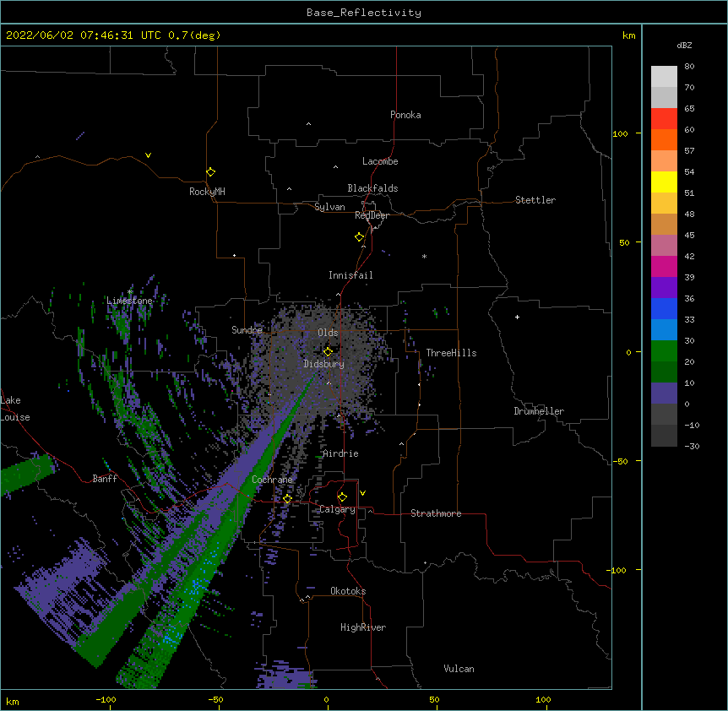Select the RockyMH label
Image resolution: width=728 pixels, height=711 pixels.
click(207, 192)
